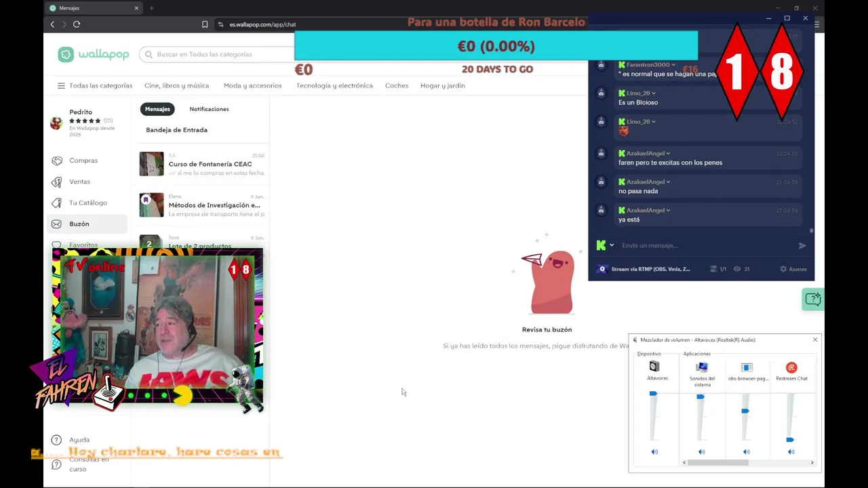Click the send message arrow in chat
The image size is (868, 488).
click(802, 245)
